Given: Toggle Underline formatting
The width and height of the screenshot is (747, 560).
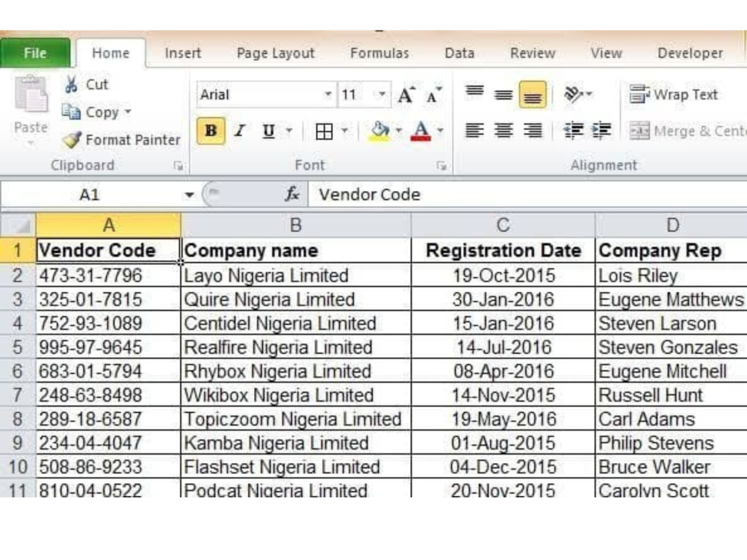Looking at the screenshot, I should (268, 131).
